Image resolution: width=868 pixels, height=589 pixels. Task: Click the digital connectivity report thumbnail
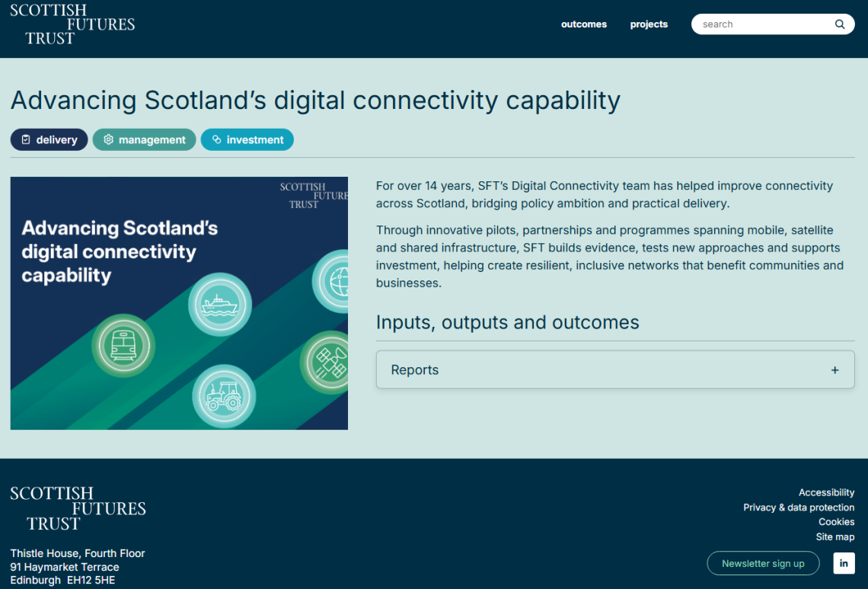(x=179, y=303)
